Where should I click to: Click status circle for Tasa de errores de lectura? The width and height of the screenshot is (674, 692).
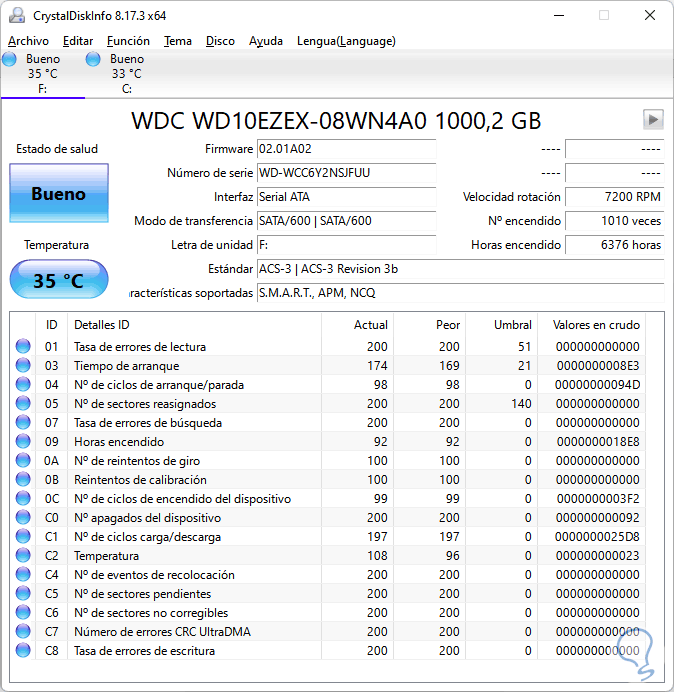point(23,346)
